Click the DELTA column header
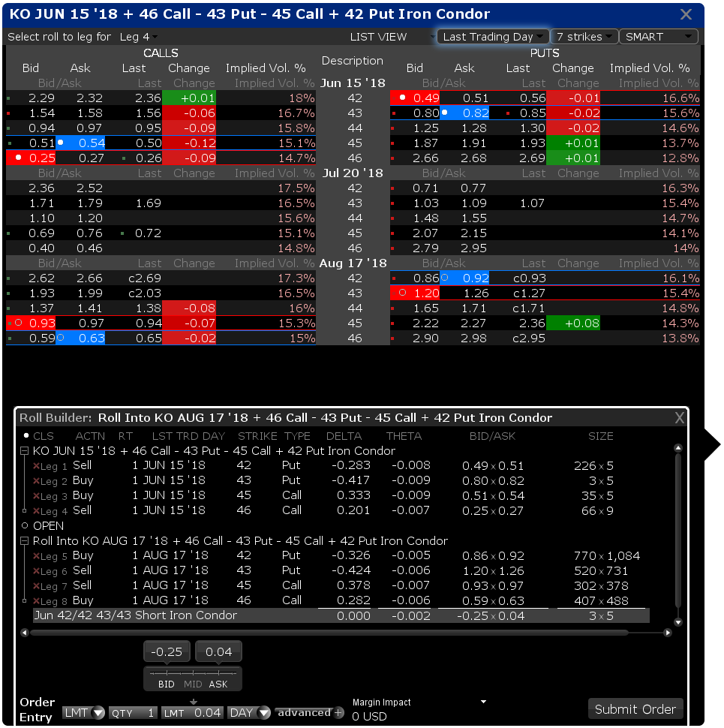724x728 pixels. (x=344, y=436)
